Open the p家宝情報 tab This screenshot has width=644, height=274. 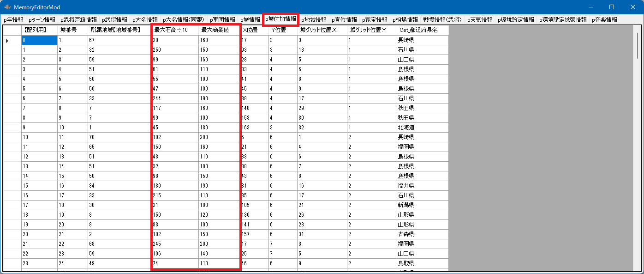coord(375,20)
